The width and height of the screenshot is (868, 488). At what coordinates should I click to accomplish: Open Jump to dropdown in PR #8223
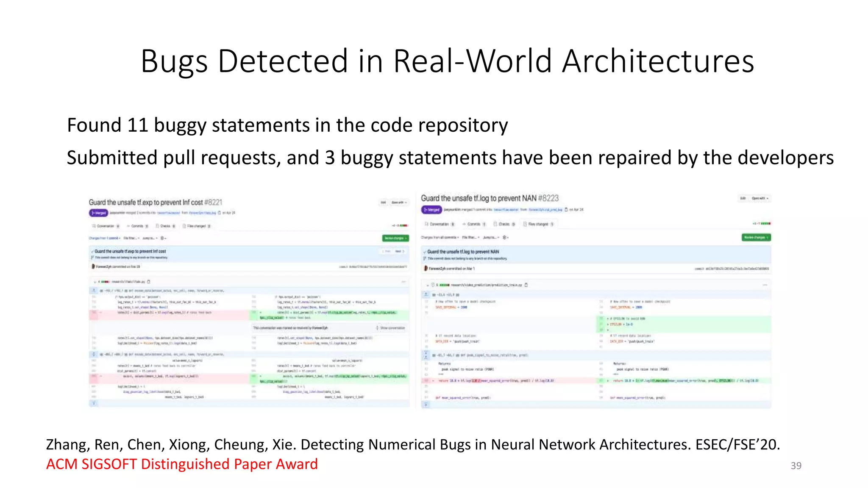[491, 237]
